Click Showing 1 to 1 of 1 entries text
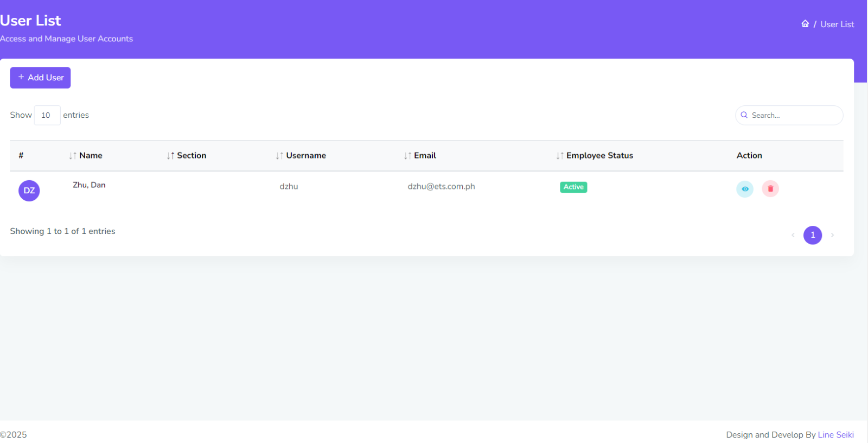The height and width of the screenshot is (443, 868). (x=62, y=231)
